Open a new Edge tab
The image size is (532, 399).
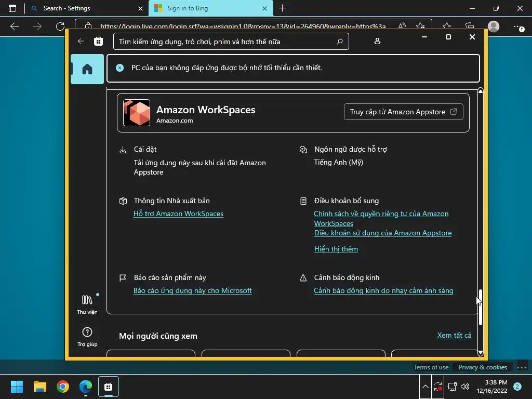click(282, 8)
